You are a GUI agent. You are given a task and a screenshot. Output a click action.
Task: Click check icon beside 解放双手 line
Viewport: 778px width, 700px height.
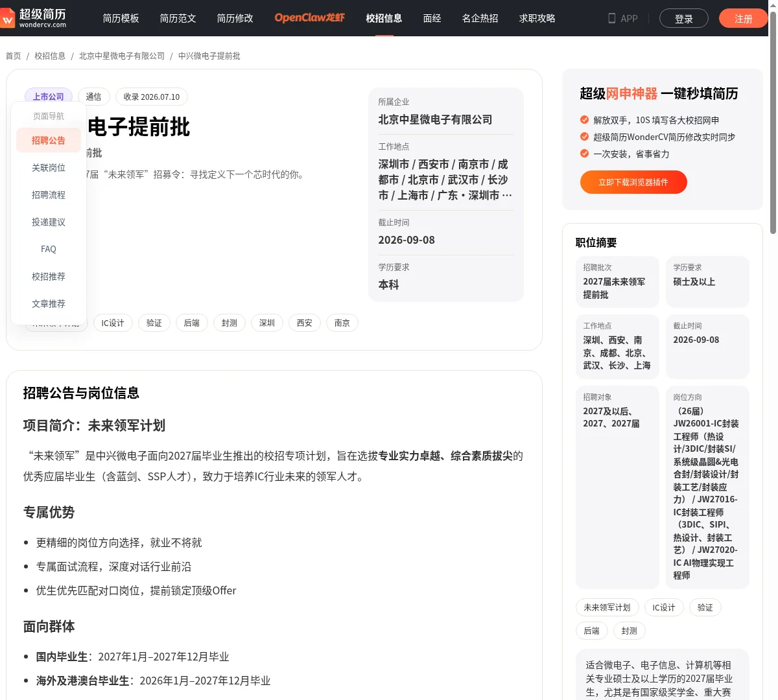tap(585, 120)
